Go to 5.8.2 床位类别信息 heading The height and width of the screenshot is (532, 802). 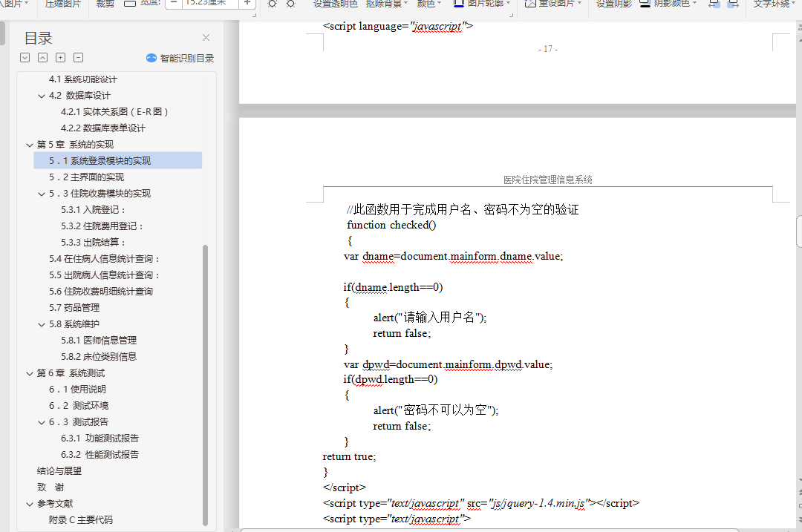pyautogui.click(x=99, y=357)
